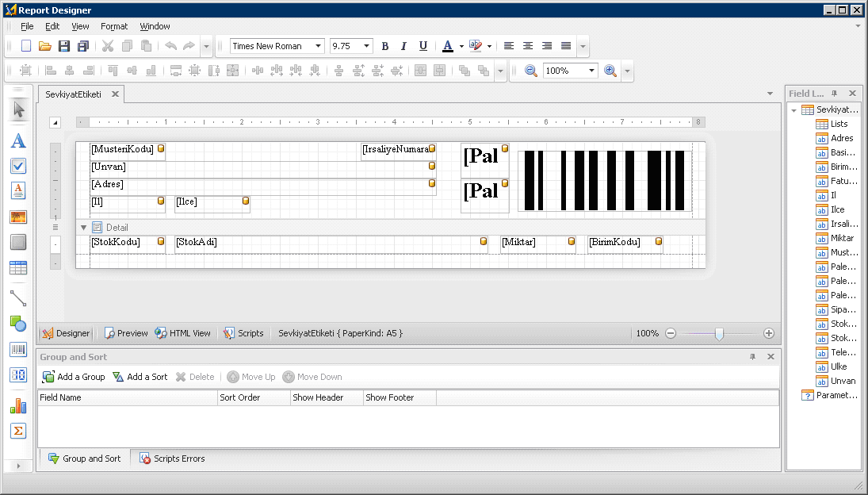Zoom out with the magnifier minus icon
The image size is (868, 495).
click(530, 71)
